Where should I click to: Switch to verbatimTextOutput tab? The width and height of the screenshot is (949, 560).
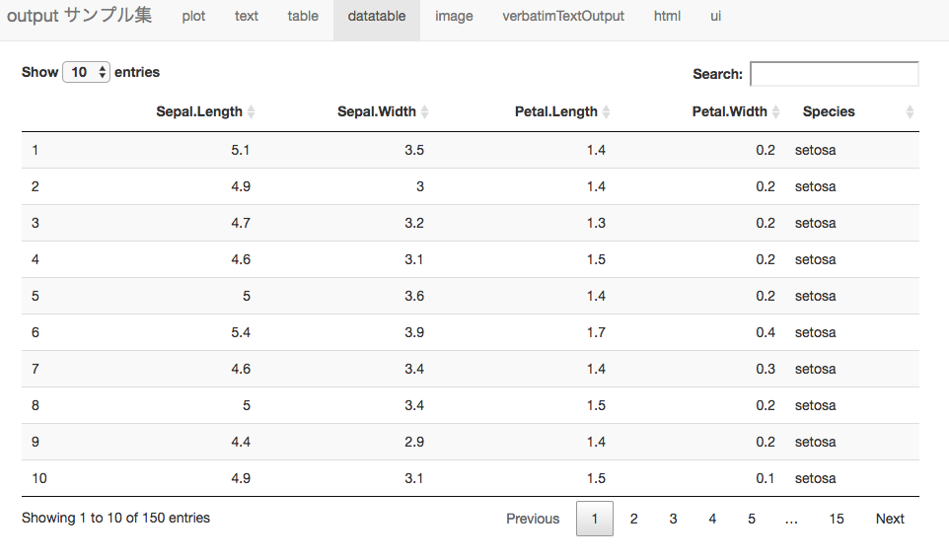pyautogui.click(x=563, y=17)
